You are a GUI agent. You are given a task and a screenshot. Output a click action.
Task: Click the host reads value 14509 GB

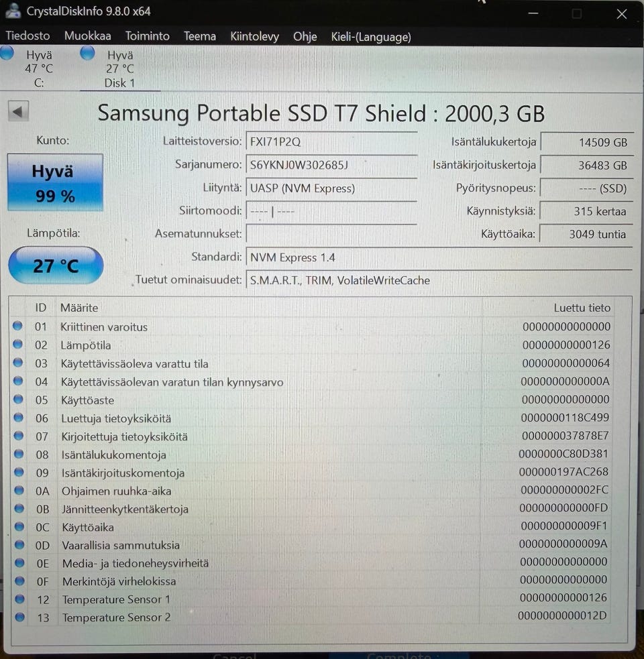pos(587,142)
